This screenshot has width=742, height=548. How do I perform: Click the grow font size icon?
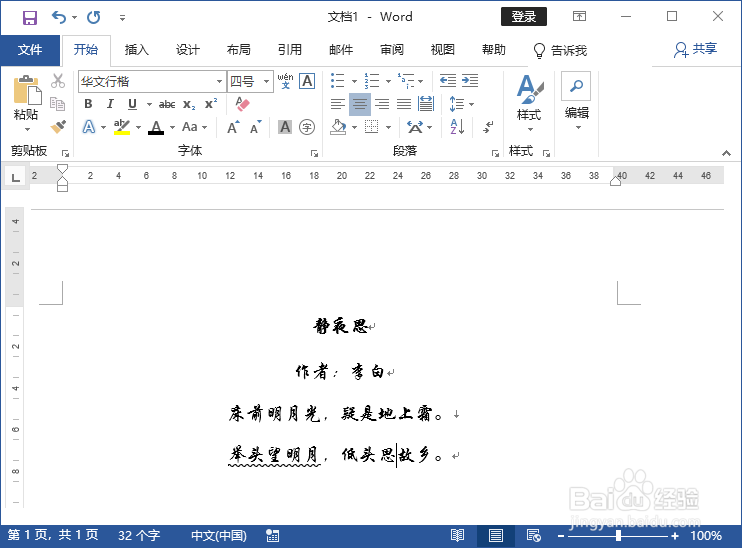click(x=233, y=127)
